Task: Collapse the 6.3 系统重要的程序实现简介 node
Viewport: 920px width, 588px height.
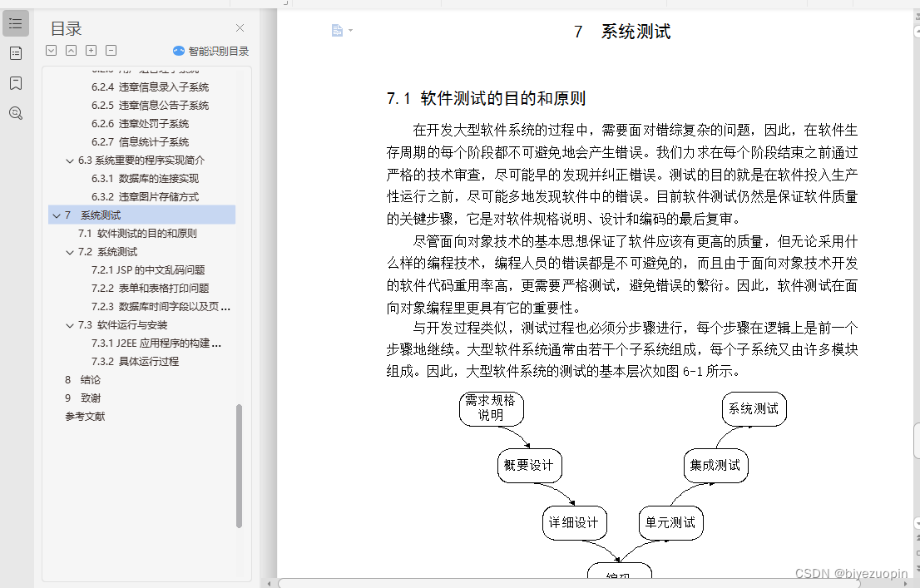Action: pos(70,161)
